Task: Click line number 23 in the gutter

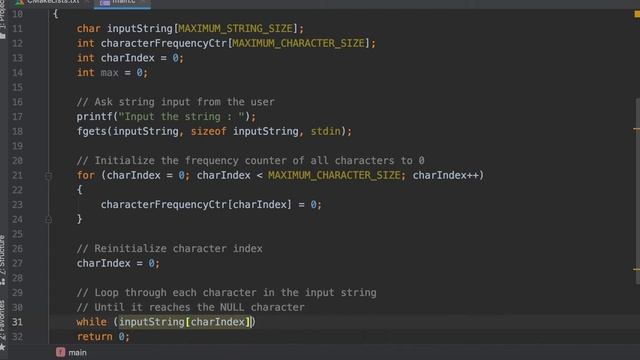Action: click(x=17, y=204)
